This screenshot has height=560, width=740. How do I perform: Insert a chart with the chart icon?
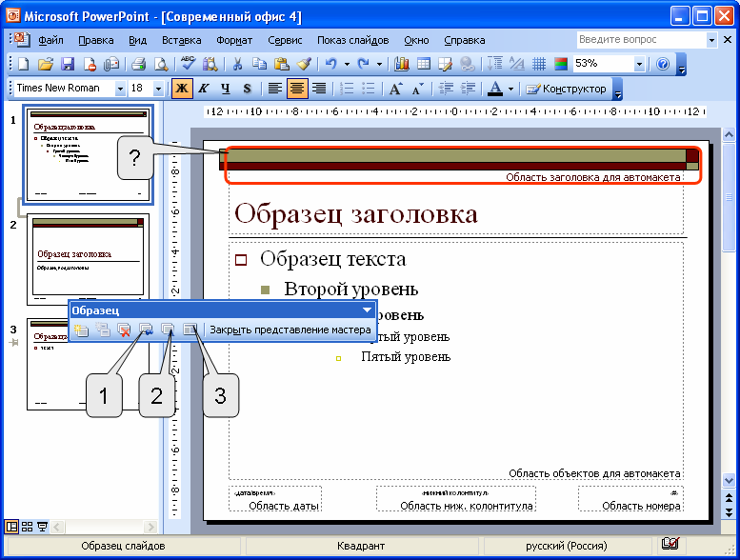[x=401, y=64]
